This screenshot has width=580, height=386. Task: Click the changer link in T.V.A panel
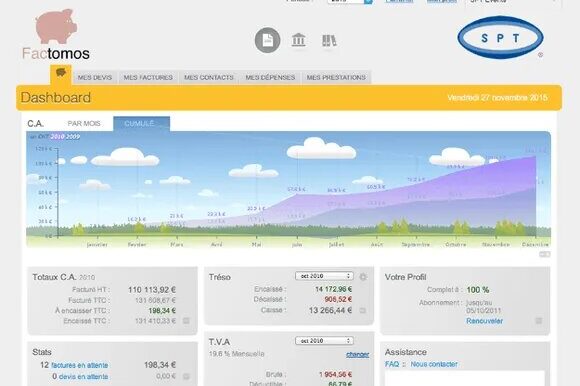click(357, 355)
